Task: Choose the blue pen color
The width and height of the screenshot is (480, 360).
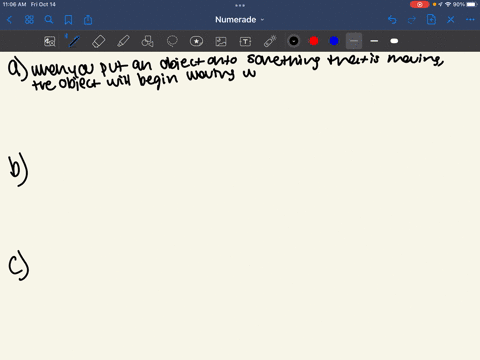Action: pyautogui.click(x=334, y=41)
